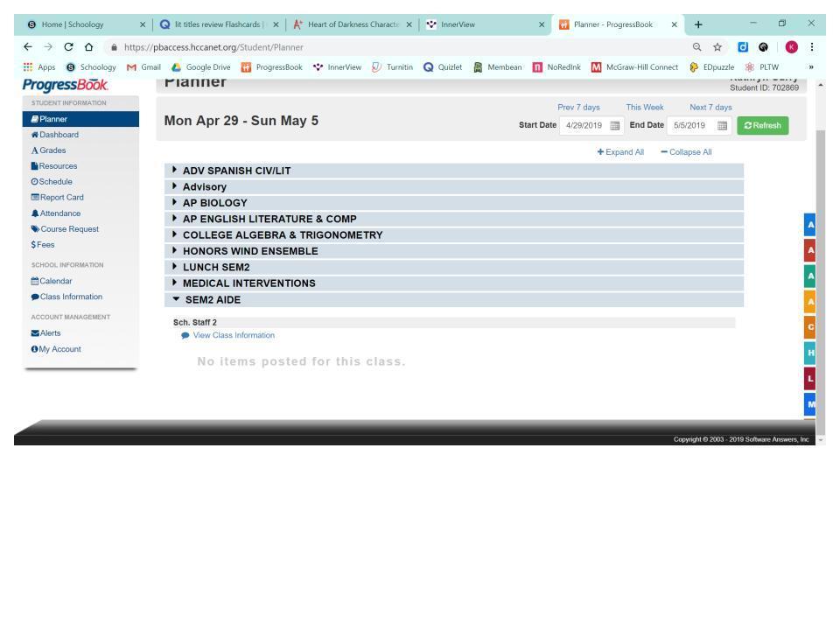
Task: Expand LUNCH SEM2 row
Action: (x=454, y=268)
